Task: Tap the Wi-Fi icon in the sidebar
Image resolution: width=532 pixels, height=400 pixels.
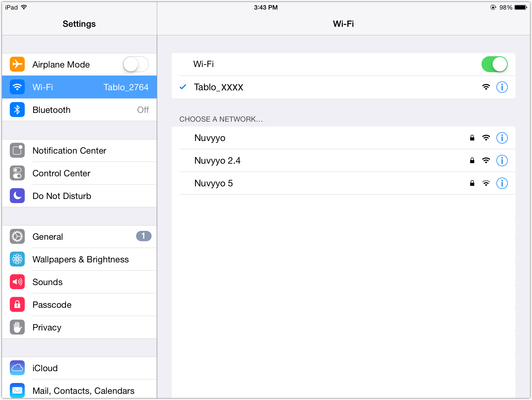Action: [17, 87]
